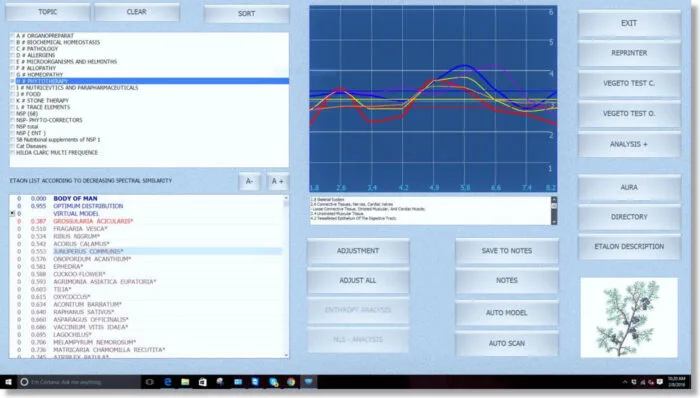The height and width of the screenshot is (398, 700).
Task: Click the ADJUSTMENT button
Action: (358, 251)
